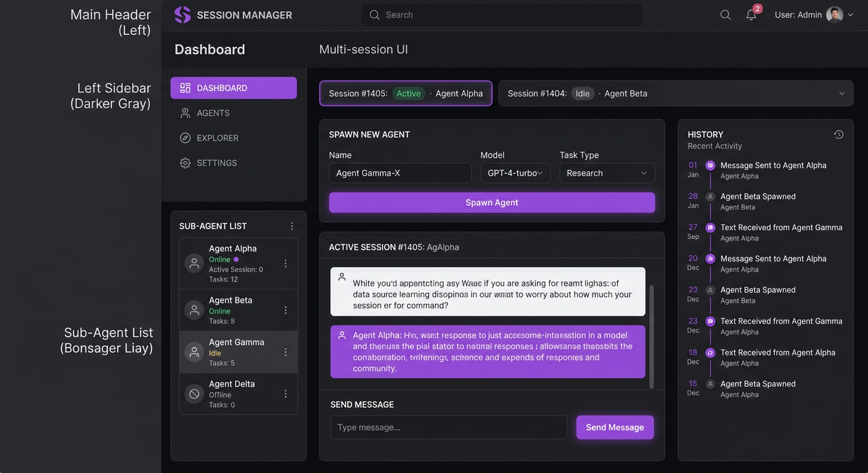Focus the top Search field
The height and width of the screenshot is (473, 868).
click(x=501, y=15)
